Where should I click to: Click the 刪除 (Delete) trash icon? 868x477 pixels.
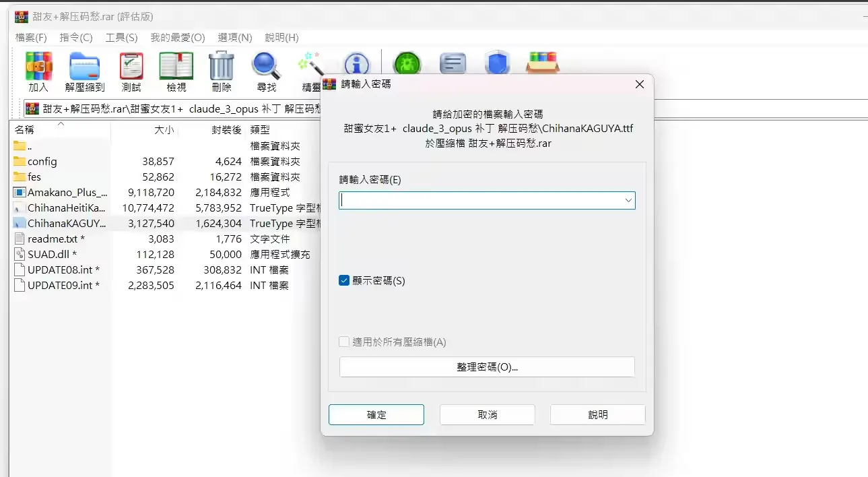coord(222,66)
